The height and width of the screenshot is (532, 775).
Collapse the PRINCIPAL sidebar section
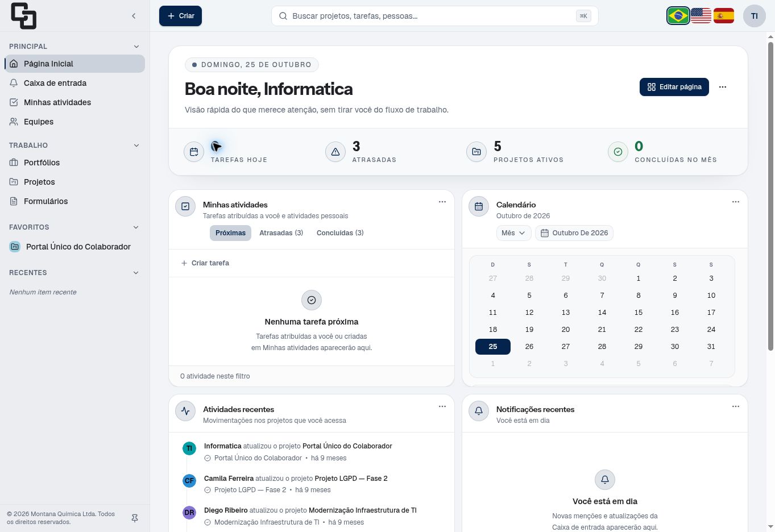click(136, 47)
